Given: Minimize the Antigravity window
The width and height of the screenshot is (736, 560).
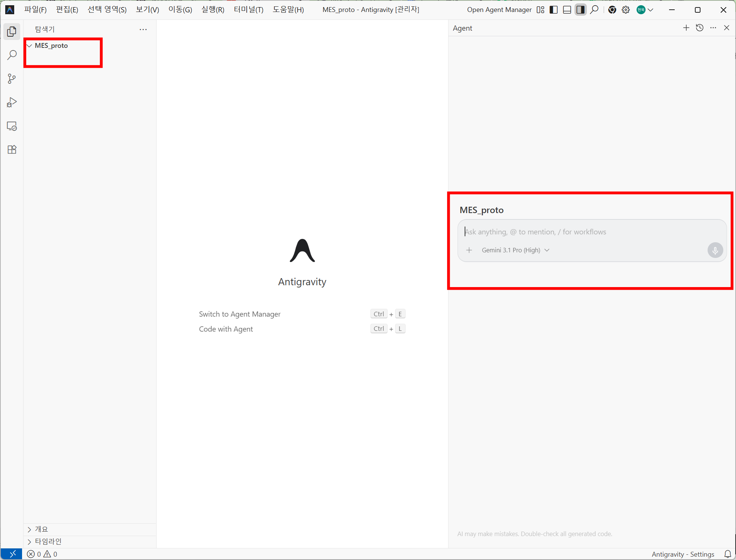Looking at the screenshot, I should (672, 10).
